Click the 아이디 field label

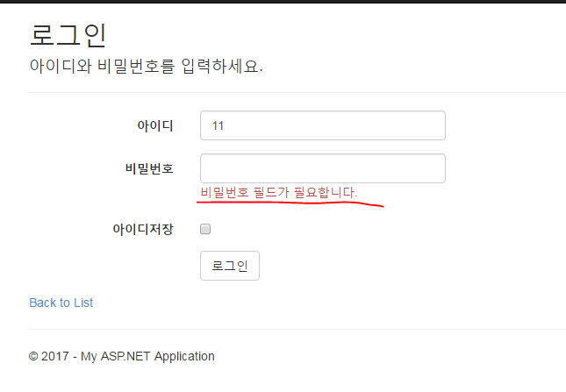pyautogui.click(x=155, y=125)
